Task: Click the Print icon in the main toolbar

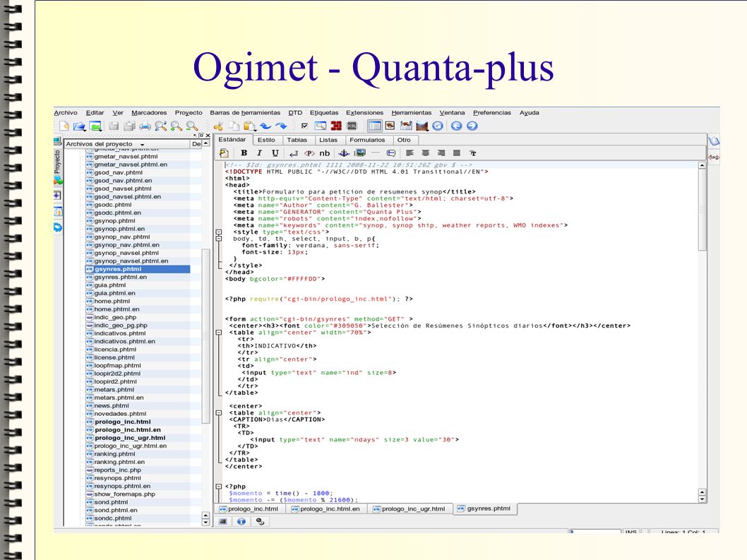Action: (145, 126)
